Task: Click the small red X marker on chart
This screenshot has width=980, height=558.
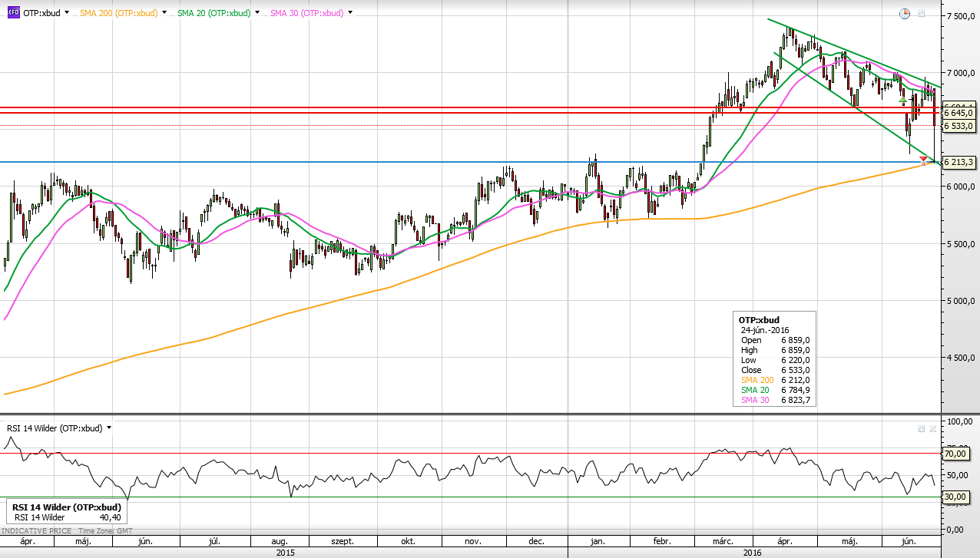Action: pyautogui.click(x=923, y=164)
